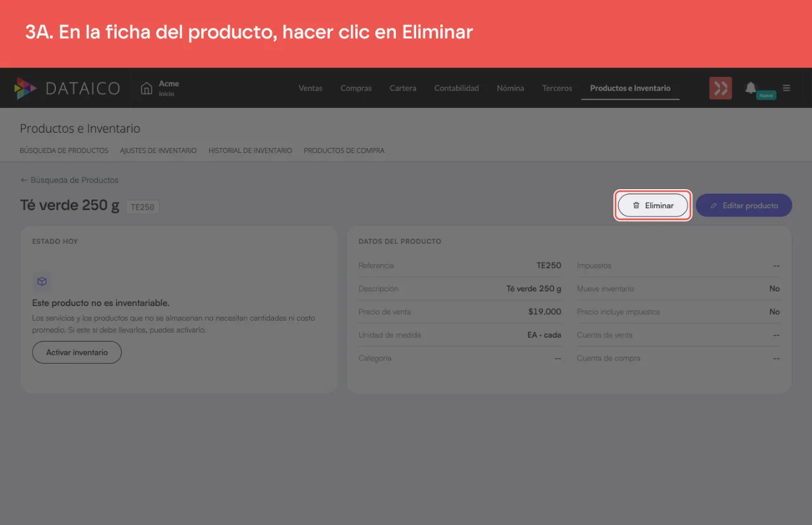This screenshot has width=812, height=525.
Task: Click the red double-chevron icon in the header
Action: pos(721,88)
